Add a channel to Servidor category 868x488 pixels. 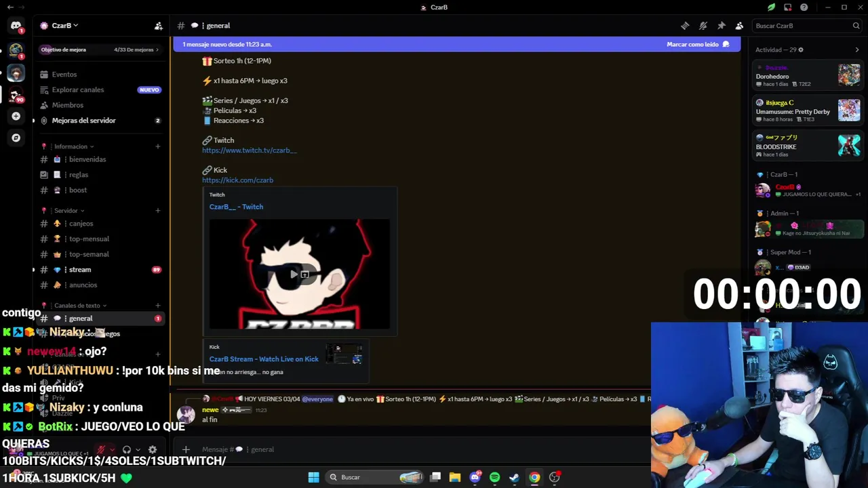coord(158,211)
